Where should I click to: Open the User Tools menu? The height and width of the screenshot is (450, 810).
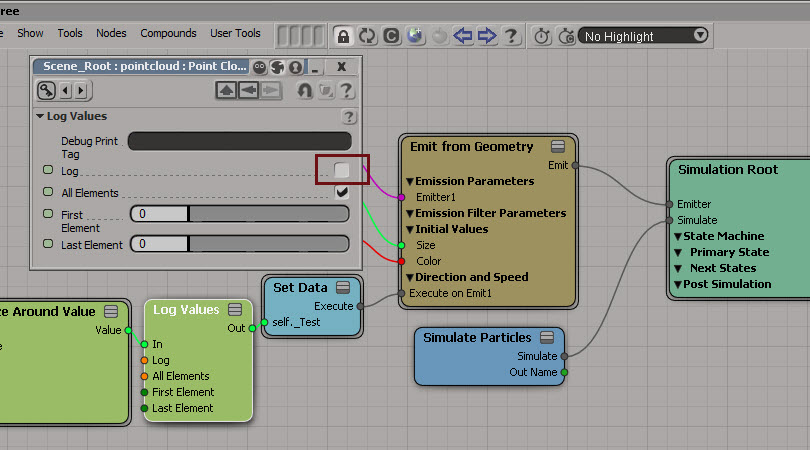pyautogui.click(x=235, y=33)
